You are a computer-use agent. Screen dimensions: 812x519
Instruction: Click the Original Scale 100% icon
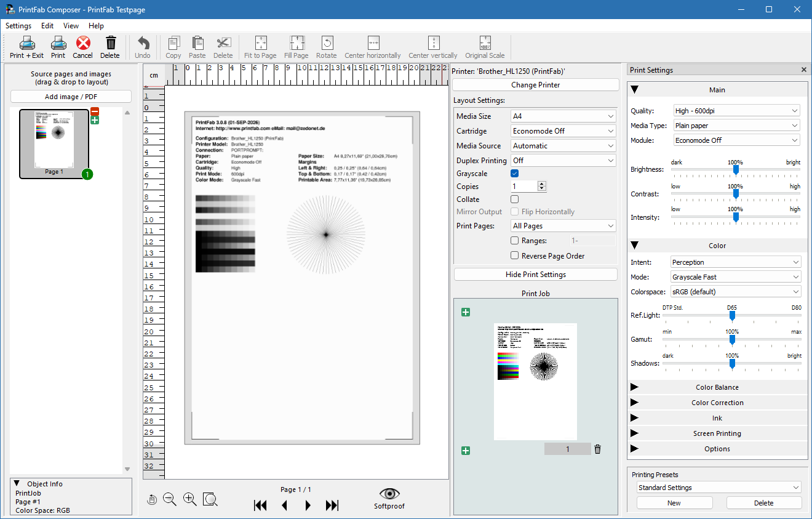point(485,47)
